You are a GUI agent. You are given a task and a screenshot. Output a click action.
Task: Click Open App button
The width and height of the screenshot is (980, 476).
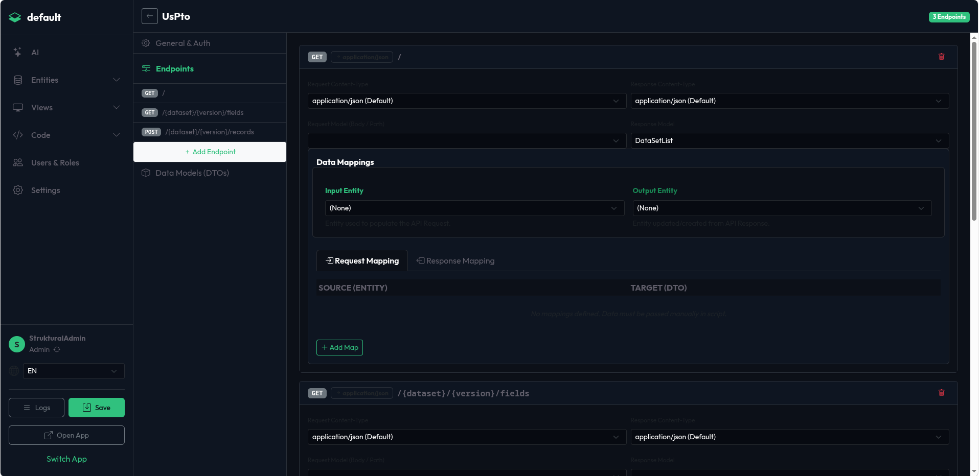pos(66,435)
